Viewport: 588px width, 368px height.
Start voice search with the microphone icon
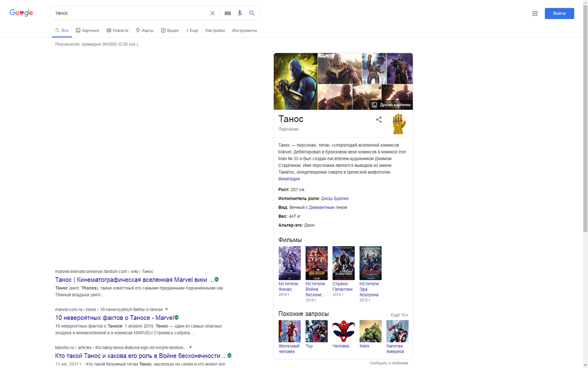(240, 13)
